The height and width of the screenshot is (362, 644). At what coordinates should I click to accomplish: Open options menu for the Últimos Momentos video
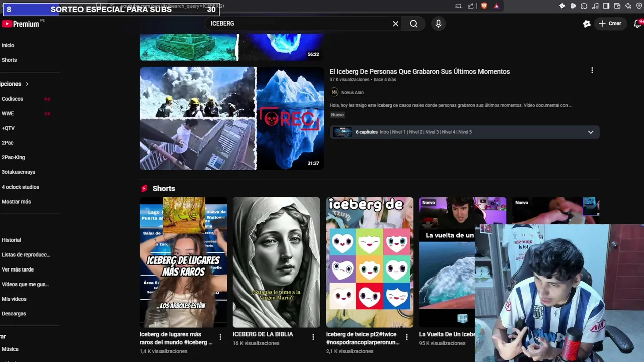point(592,71)
